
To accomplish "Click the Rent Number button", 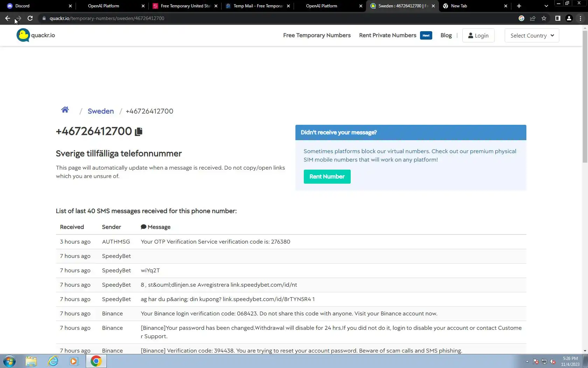I will [327, 177].
